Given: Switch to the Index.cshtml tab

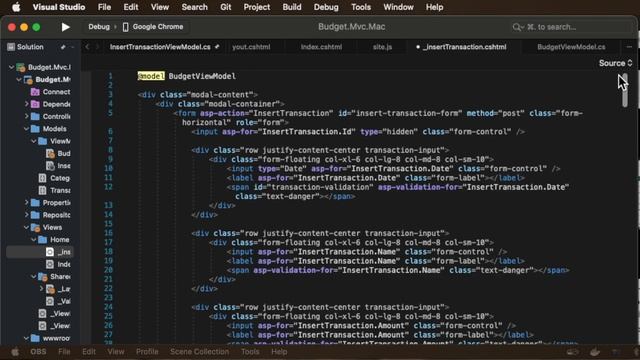Looking at the screenshot, I should click(321, 47).
